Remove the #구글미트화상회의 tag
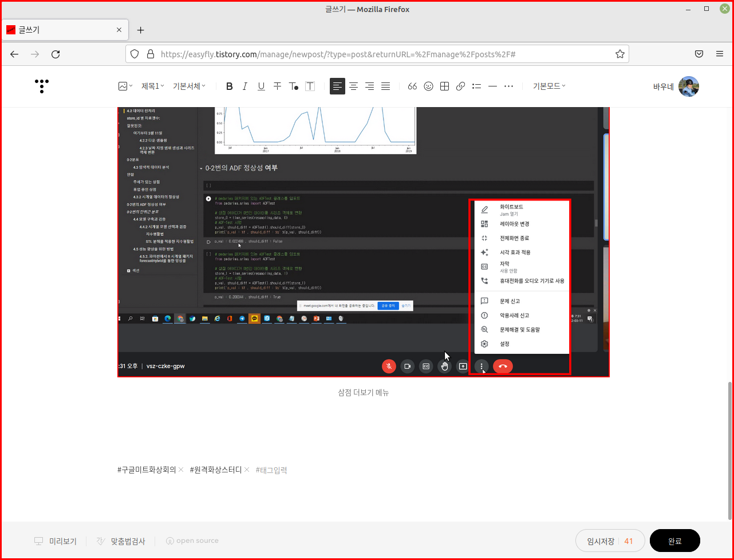Viewport: 734px width, 560px height. pos(181,470)
